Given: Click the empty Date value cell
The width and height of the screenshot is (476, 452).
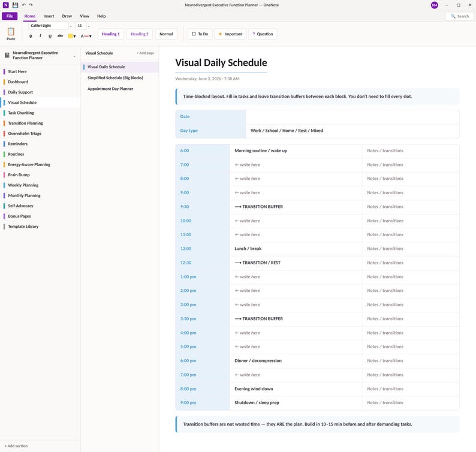Looking at the screenshot, I should coord(353,117).
